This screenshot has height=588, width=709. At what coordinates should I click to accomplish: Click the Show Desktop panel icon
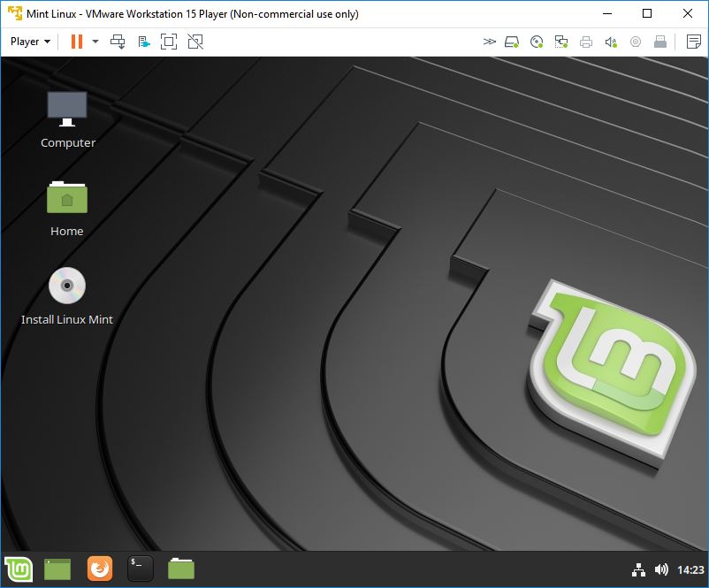click(x=57, y=569)
